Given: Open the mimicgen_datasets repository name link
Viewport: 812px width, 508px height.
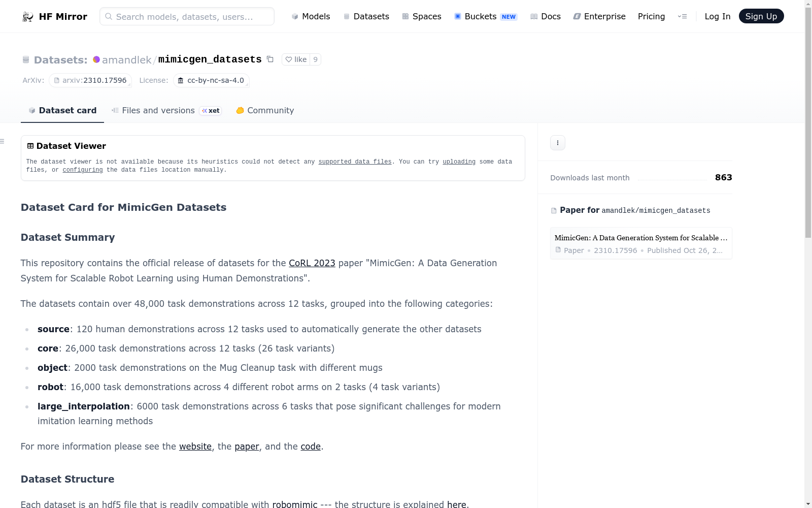Looking at the screenshot, I should coord(210,59).
